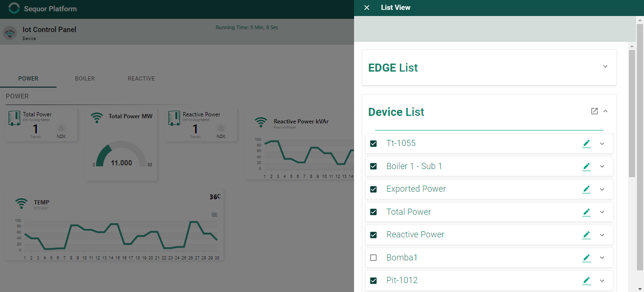Click the Boiler 1 - Sub 1 name
This screenshot has width=644, height=292.
pos(414,166)
